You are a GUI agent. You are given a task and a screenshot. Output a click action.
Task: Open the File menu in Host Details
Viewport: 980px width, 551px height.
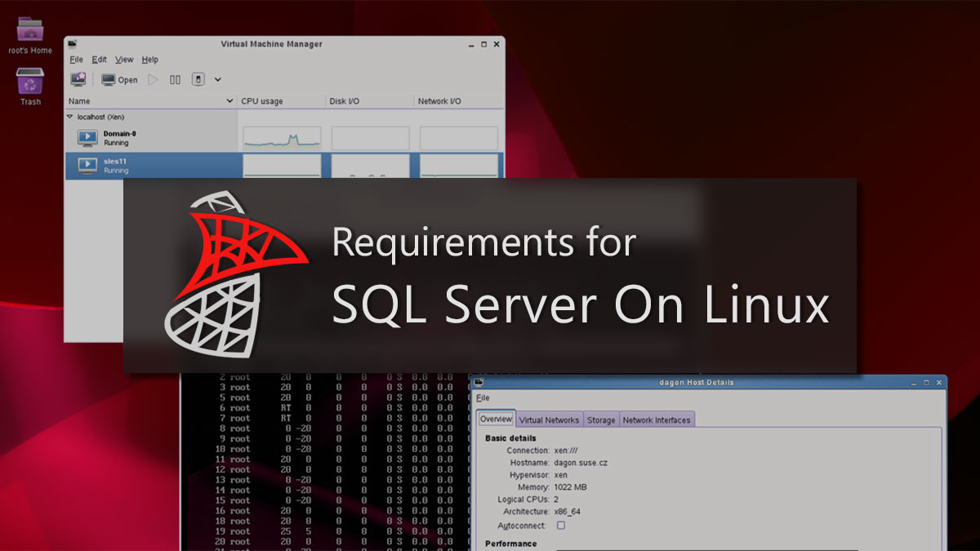[483, 398]
